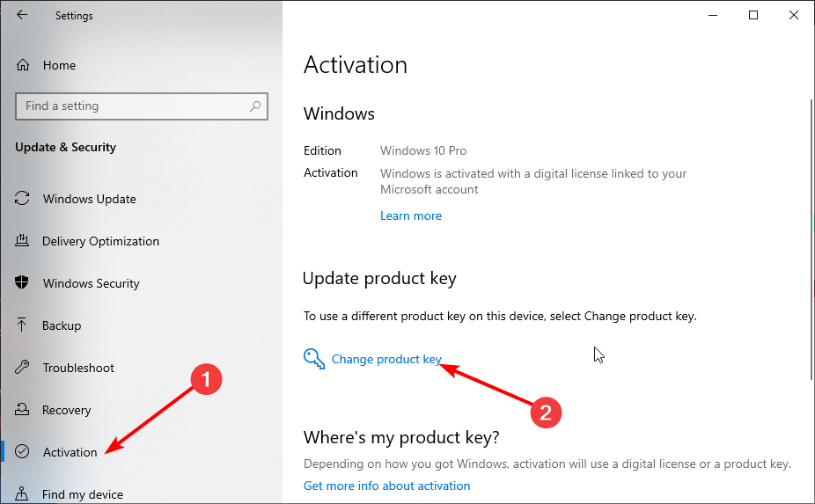Click the magnifier icon in search box
The height and width of the screenshot is (504, 815).
pos(255,106)
